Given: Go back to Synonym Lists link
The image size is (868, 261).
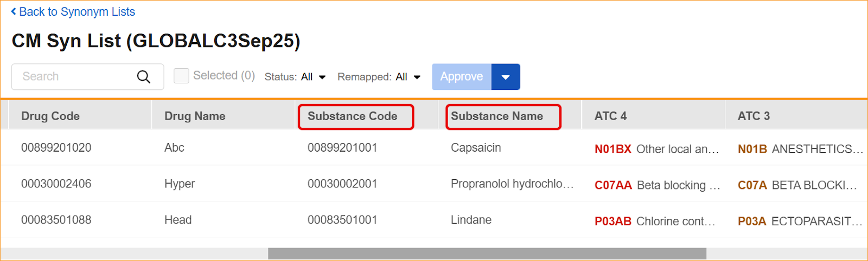Looking at the screenshot, I should click(76, 12).
